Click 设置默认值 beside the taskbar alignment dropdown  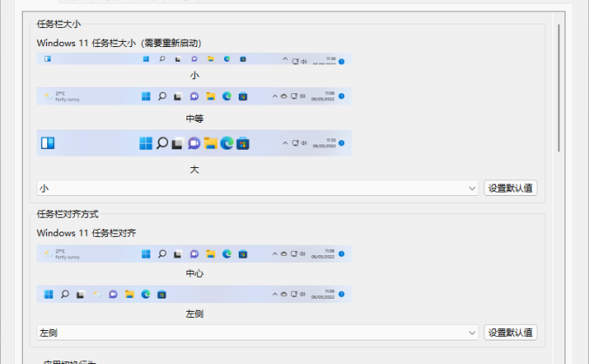pos(511,333)
